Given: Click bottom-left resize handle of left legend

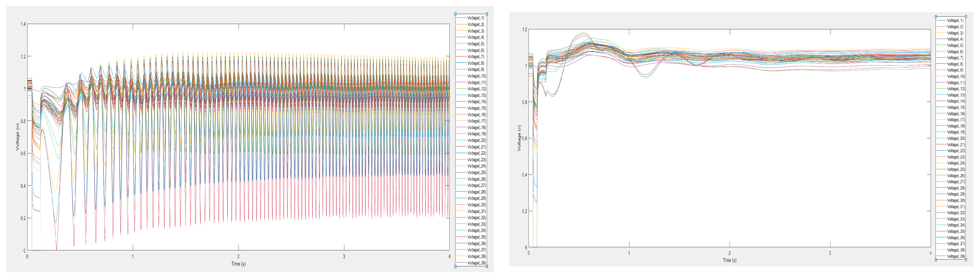Looking at the screenshot, I should coord(455,266).
